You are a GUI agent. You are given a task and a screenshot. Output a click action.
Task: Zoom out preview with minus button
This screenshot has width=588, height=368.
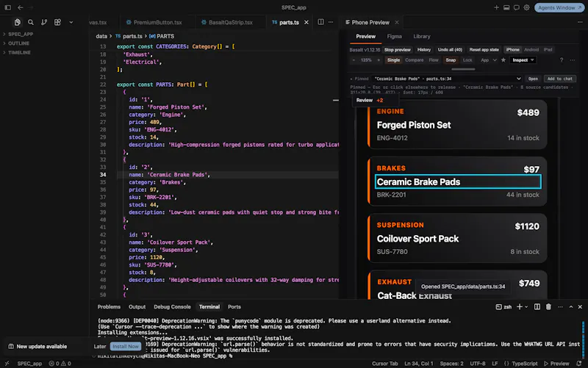point(354,60)
